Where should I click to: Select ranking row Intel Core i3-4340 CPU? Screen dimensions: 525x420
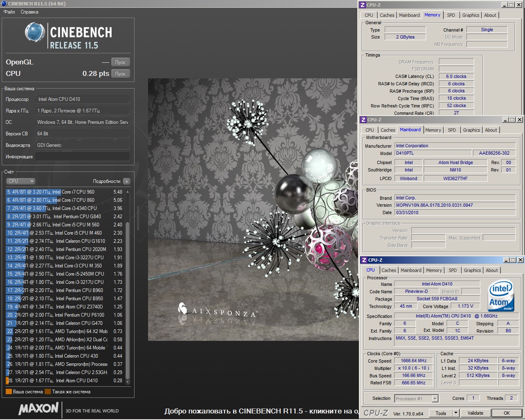tap(65, 208)
